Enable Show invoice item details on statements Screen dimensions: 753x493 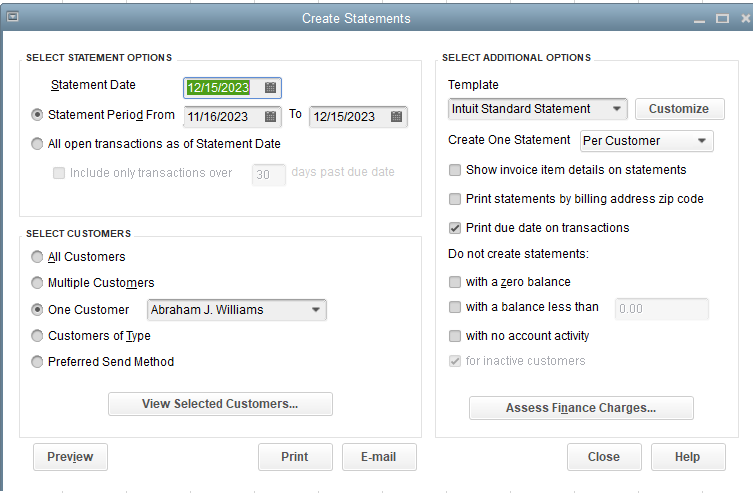pyautogui.click(x=456, y=170)
